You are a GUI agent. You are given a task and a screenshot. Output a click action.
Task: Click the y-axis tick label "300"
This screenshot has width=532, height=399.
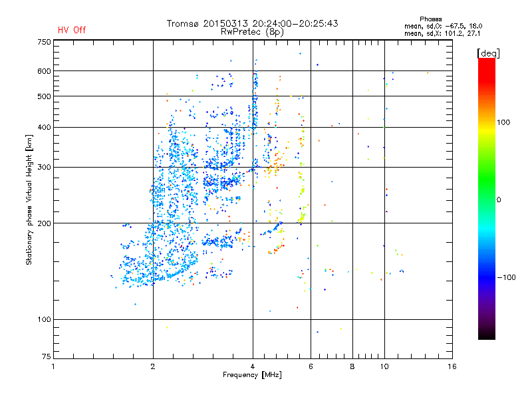(44, 168)
